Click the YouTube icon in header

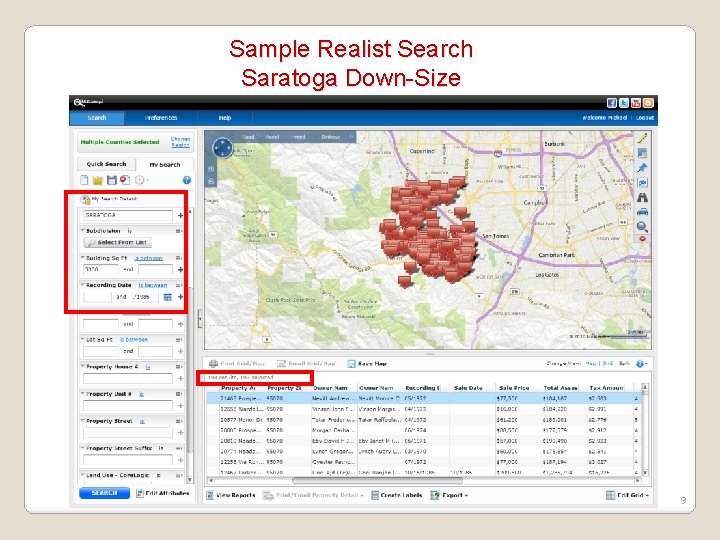636,103
